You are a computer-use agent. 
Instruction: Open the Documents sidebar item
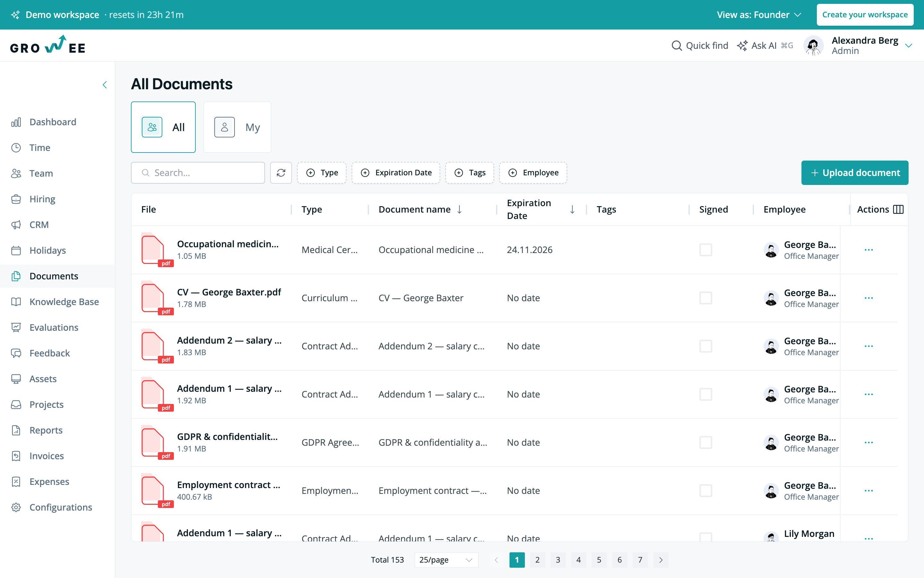pos(57,276)
